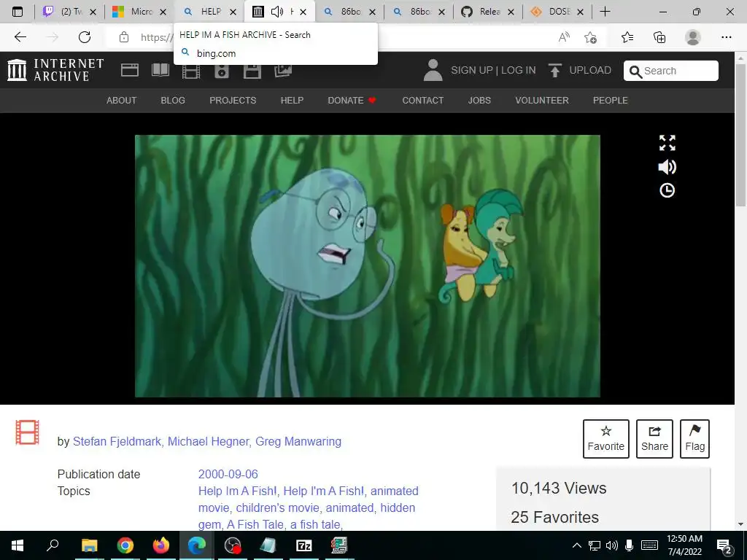Open PROJECTS in the navigation bar
The width and height of the screenshot is (747, 560).
(x=233, y=101)
